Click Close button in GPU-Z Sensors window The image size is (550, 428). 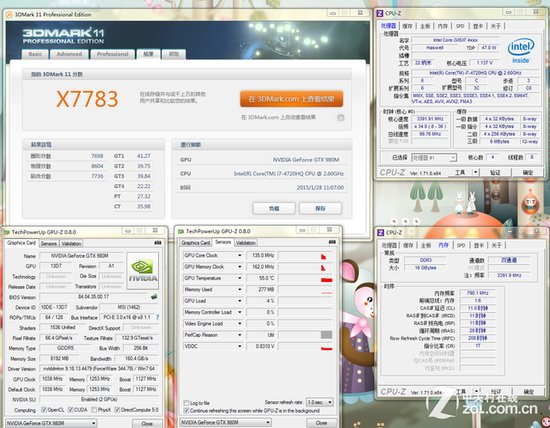click(321, 423)
